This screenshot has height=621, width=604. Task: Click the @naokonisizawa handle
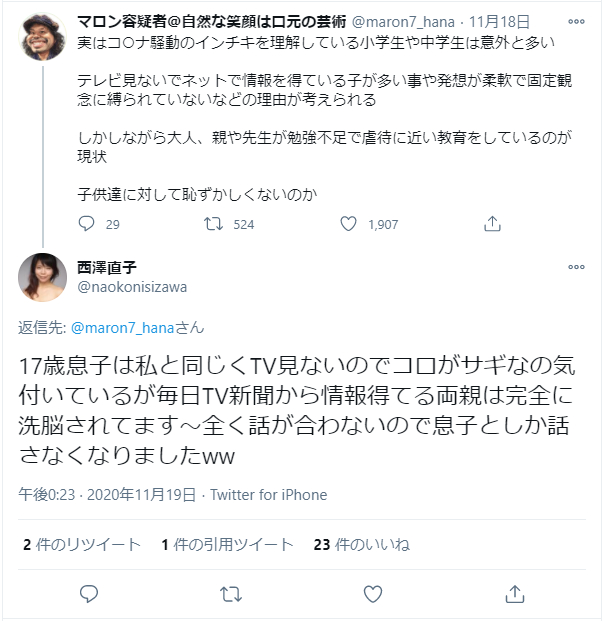click(x=131, y=287)
